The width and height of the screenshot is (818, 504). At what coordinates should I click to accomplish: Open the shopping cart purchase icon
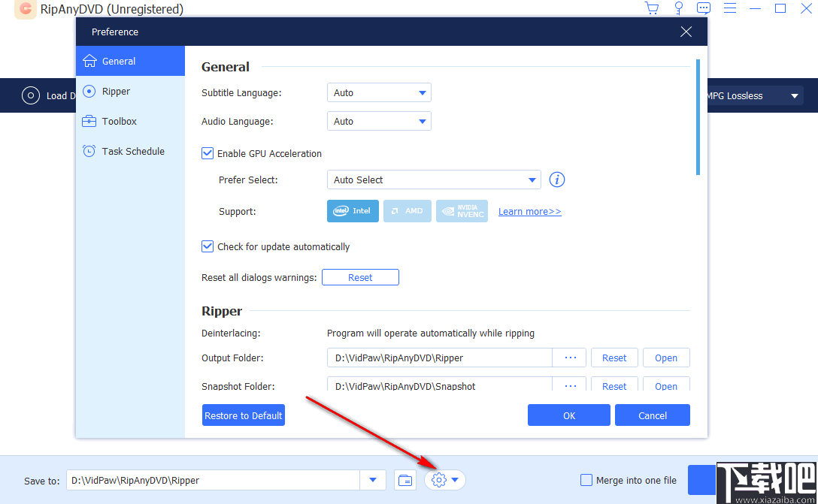[x=652, y=8]
